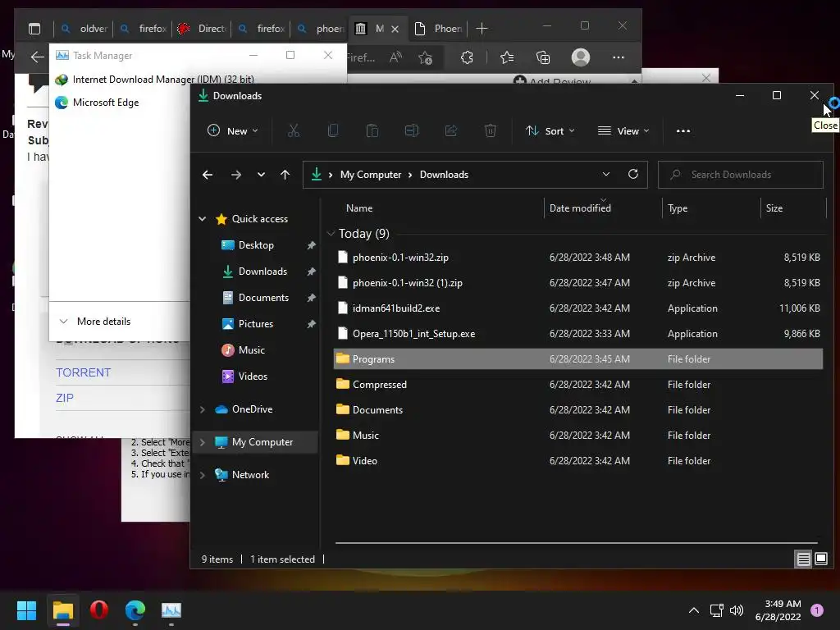Open Windows Start menu
Image resolution: width=840 pixels, height=630 pixels.
(26, 610)
